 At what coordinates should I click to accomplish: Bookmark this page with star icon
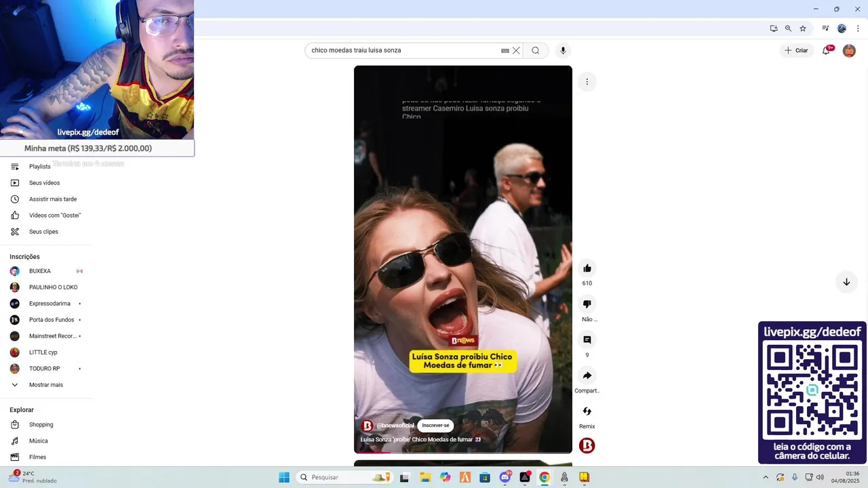[803, 28]
